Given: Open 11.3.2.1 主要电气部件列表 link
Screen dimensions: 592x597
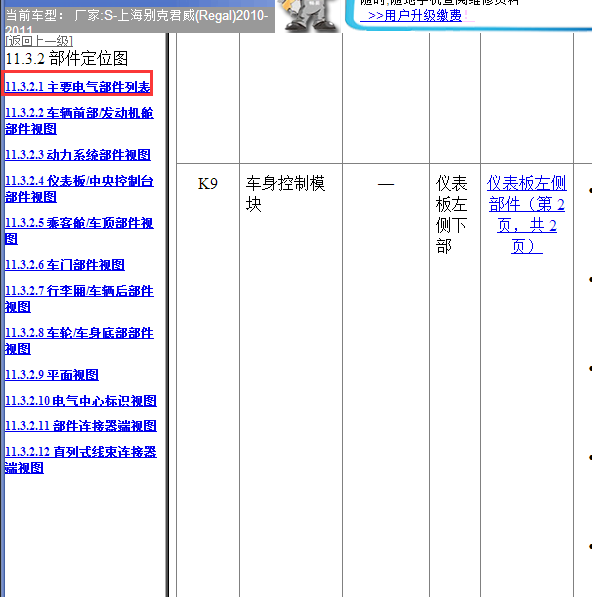Looking at the screenshot, I should (x=78, y=87).
